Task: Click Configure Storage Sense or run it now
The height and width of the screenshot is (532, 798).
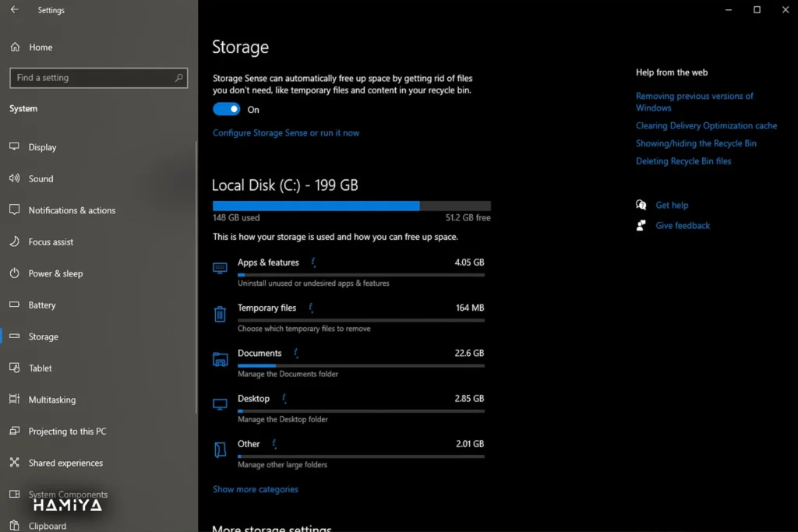Action: point(286,133)
